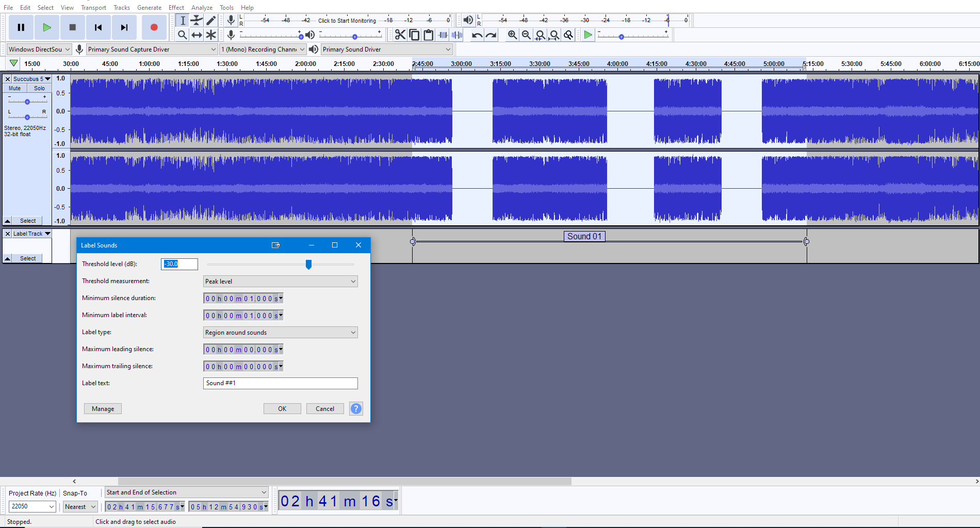This screenshot has height=528, width=980.
Task: Select the Zoom magnifier tool
Action: pos(183,35)
